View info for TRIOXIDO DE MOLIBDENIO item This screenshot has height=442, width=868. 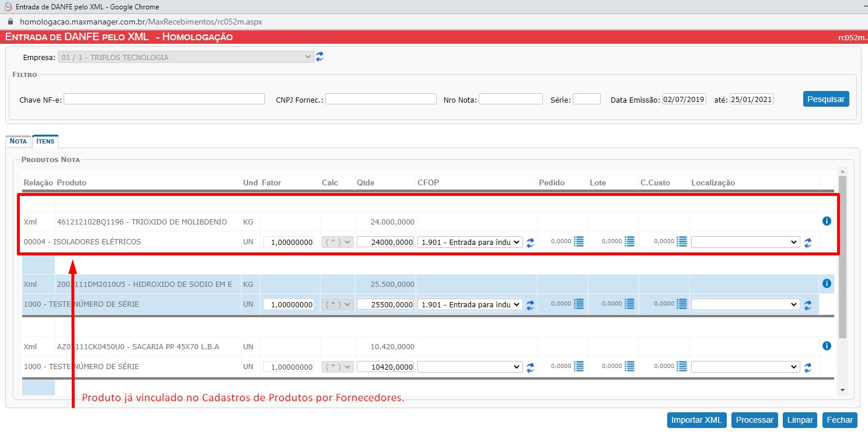[x=827, y=221]
